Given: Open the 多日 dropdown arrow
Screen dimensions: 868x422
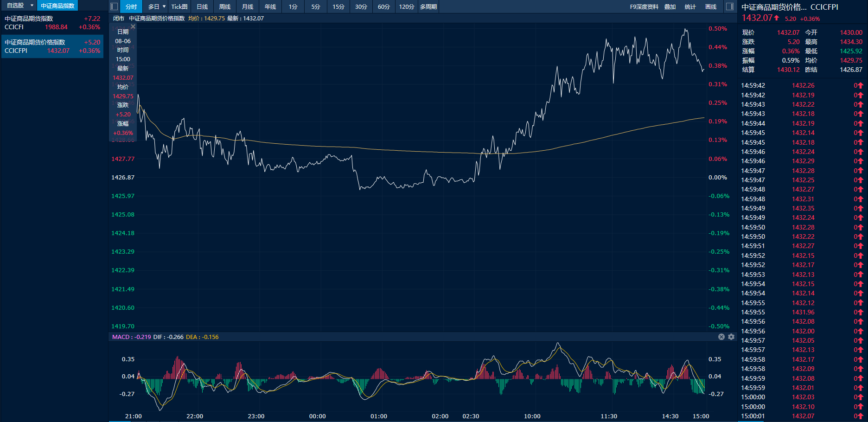Looking at the screenshot, I should point(164,6).
